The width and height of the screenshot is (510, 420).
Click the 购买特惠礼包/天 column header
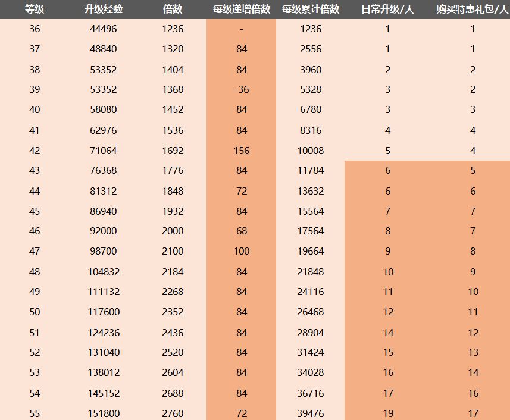(x=473, y=9)
